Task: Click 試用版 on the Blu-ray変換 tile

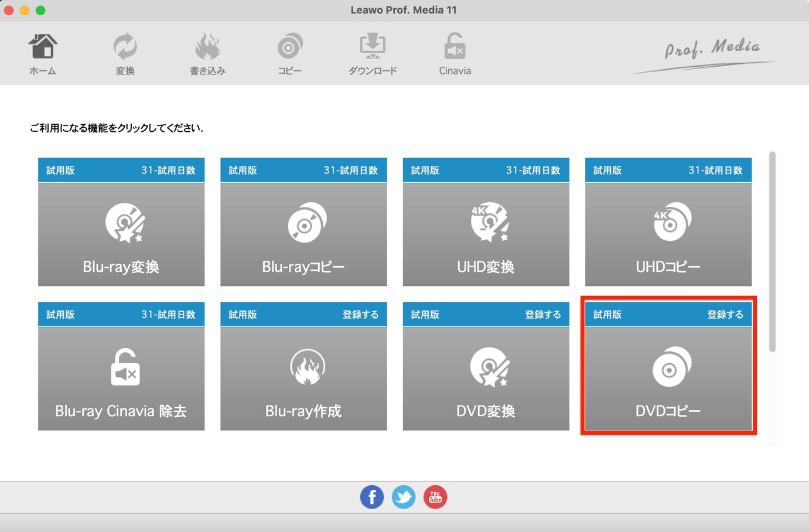Action: (x=60, y=170)
